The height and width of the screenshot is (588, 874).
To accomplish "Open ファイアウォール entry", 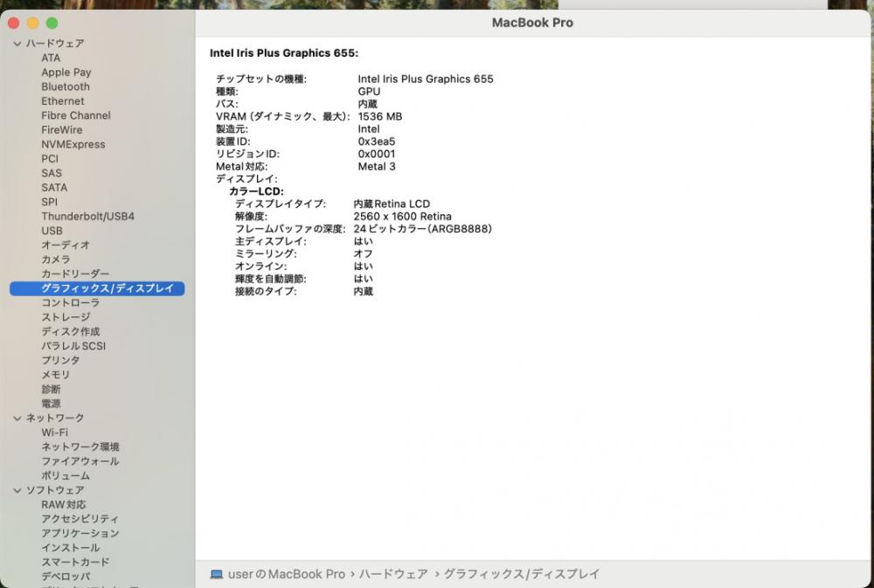I will (80, 461).
